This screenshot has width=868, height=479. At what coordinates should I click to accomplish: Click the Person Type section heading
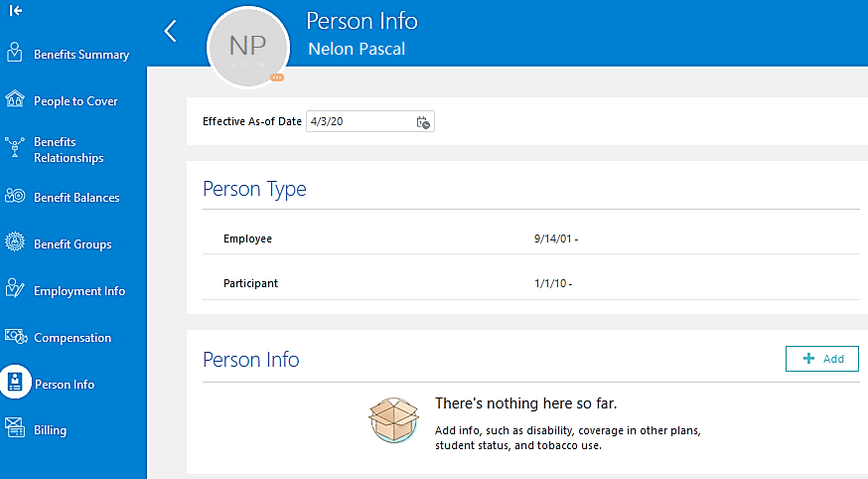(x=254, y=190)
